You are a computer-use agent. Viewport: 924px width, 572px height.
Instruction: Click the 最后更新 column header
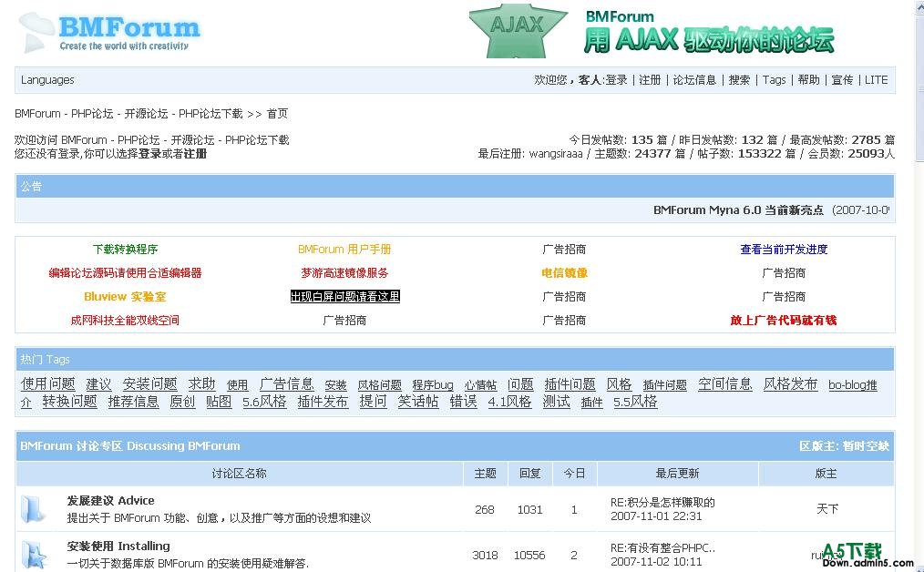tap(678, 474)
